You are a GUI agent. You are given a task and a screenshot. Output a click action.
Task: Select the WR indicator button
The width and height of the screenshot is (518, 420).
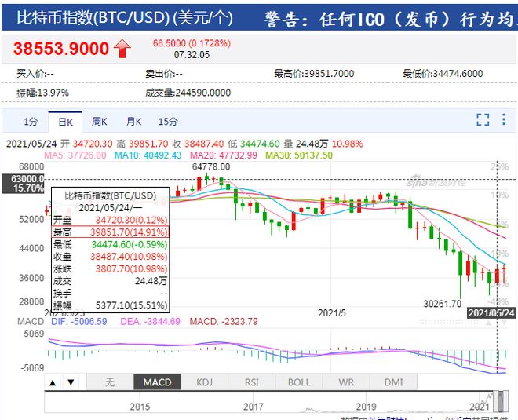click(346, 382)
